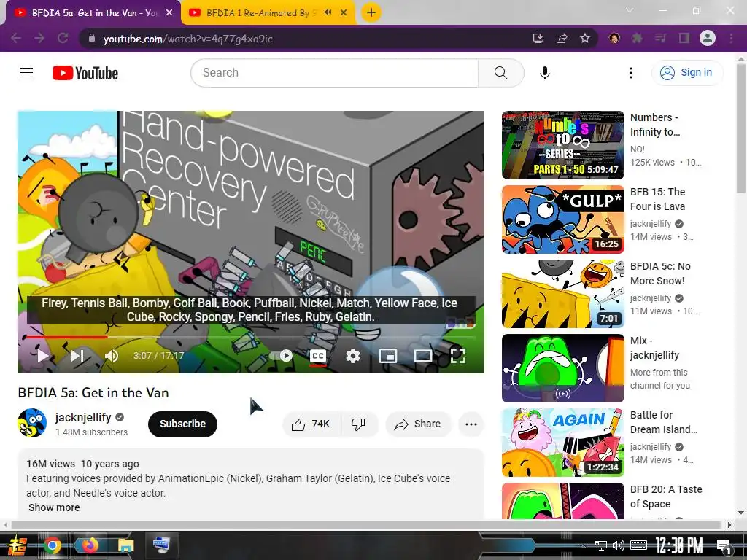Viewport: 747px width, 560px height.
Task: Open File Explorer from taskbar
Action: [x=125, y=545]
